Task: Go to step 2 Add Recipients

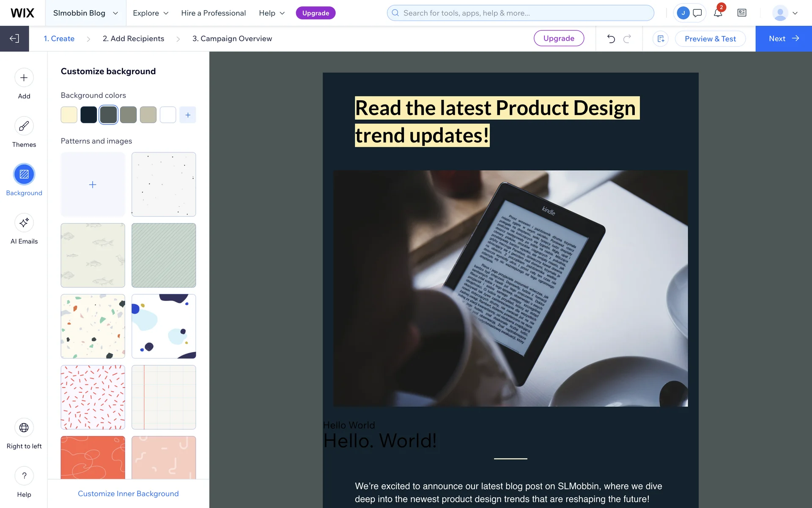Action: click(x=133, y=39)
